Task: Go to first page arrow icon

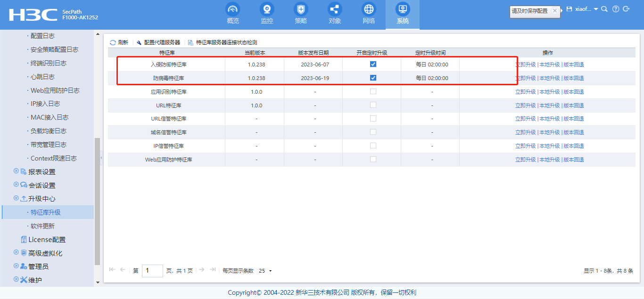Action: pyautogui.click(x=112, y=270)
